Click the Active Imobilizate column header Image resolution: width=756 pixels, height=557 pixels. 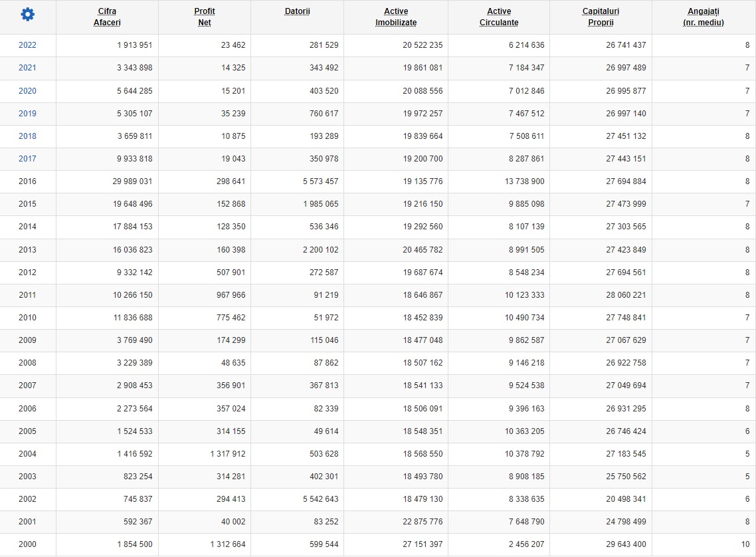[396, 17]
